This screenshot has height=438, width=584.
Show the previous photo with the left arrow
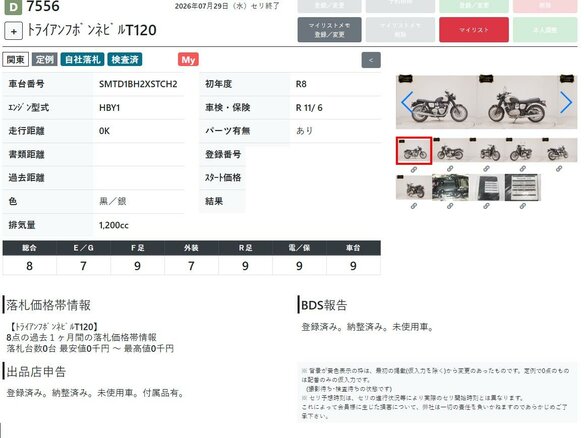(407, 102)
